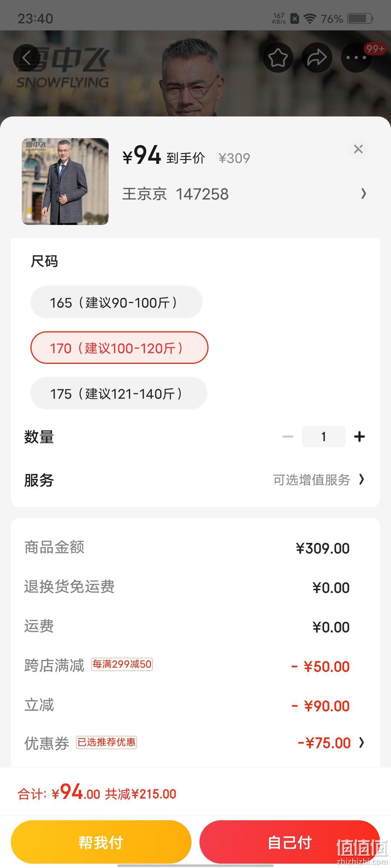Open 可选增值服务 service options
The image size is (391, 868).
click(x=319, y=480)
